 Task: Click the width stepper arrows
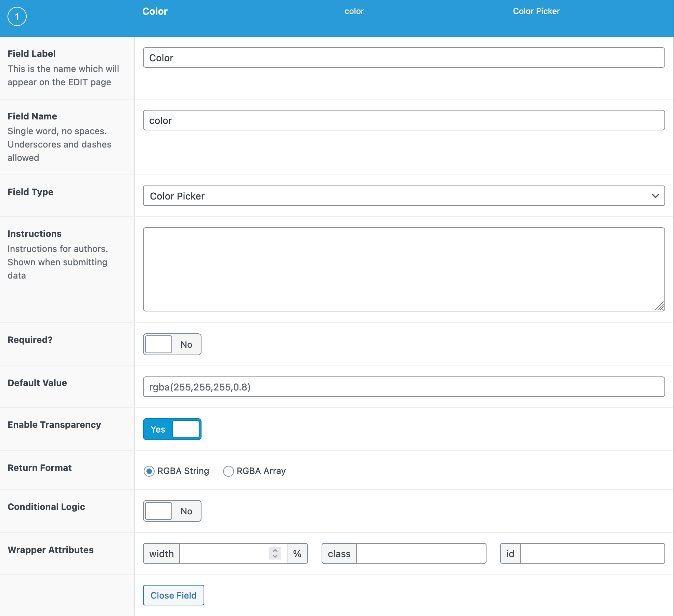275,553
